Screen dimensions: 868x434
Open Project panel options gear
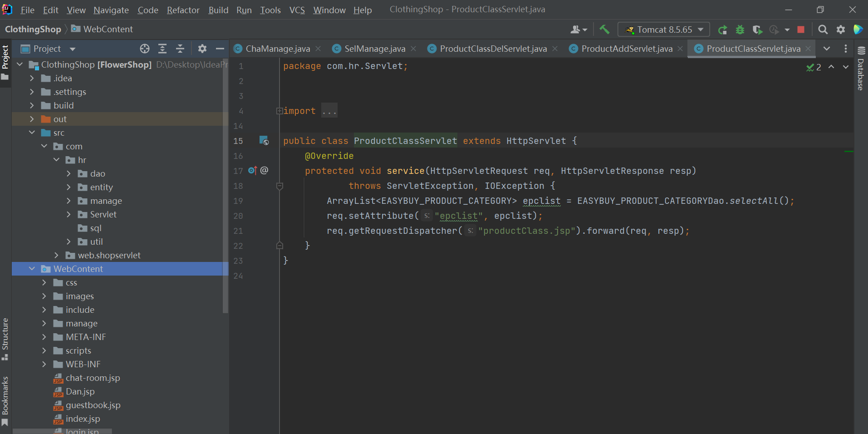(202, 49)
